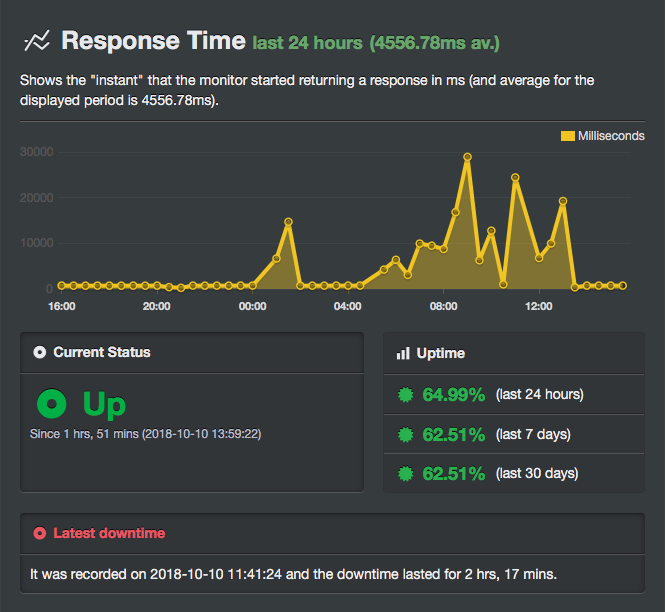Viewport: 666px width, 612px height.
Task: Click the 30000 y-axis label
Action: [36, 152]
